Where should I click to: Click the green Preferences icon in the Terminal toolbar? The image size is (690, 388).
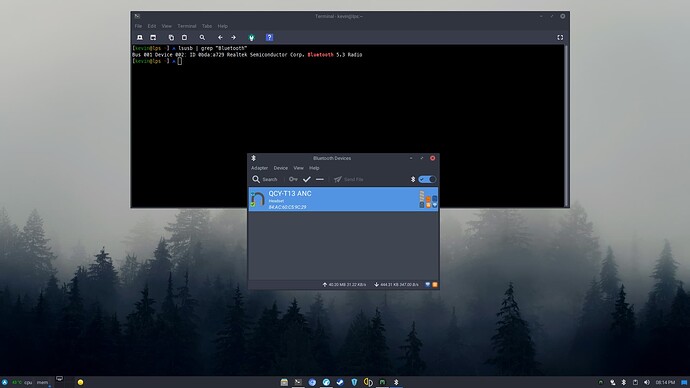[x=251, y=38]
